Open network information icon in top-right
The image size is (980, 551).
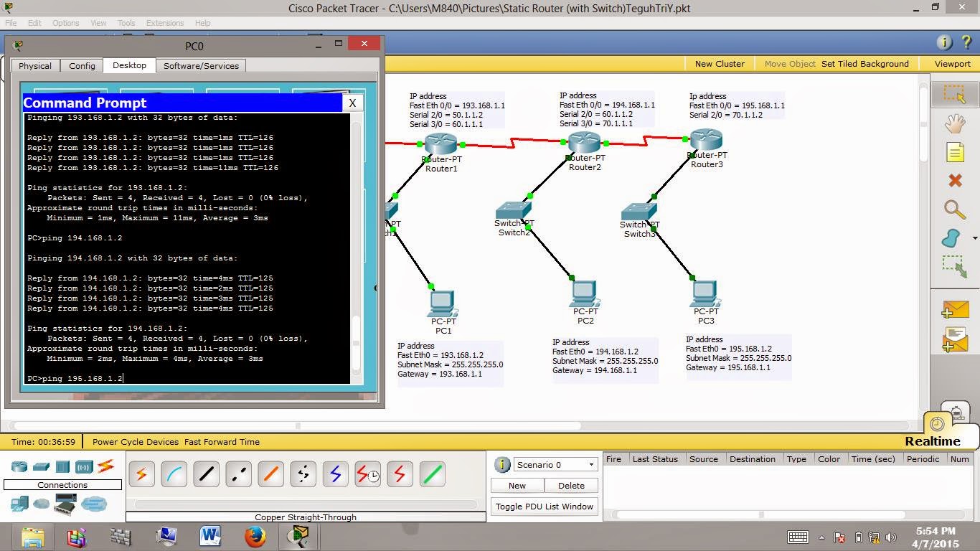(x=944, y=42)
